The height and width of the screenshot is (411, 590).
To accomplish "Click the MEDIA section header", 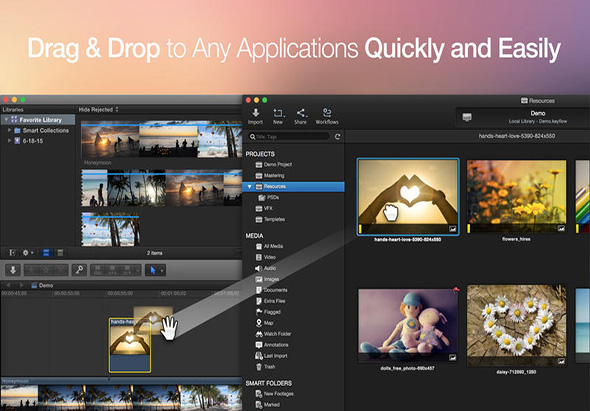I will (254, 236).
